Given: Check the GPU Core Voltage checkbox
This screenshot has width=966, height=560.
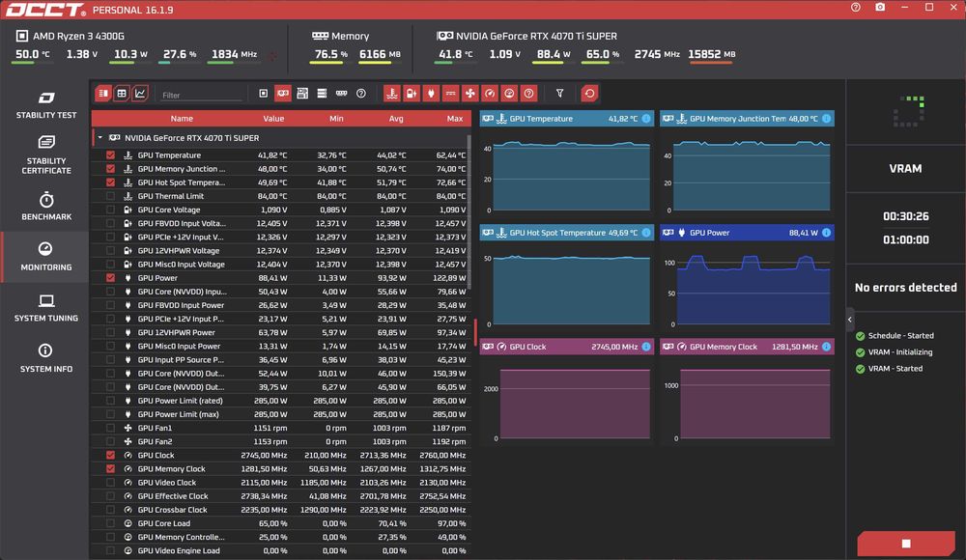Looking at the screenshot, I should coord(110,210).
